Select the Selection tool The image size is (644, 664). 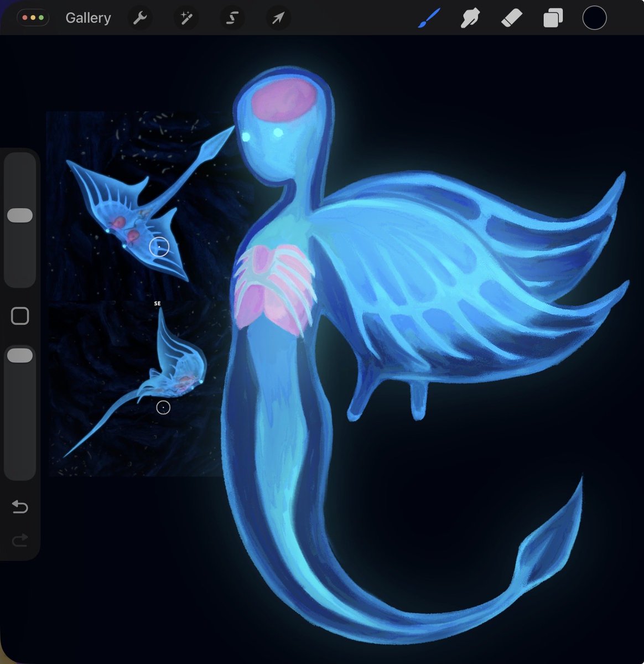coord(232,18)
